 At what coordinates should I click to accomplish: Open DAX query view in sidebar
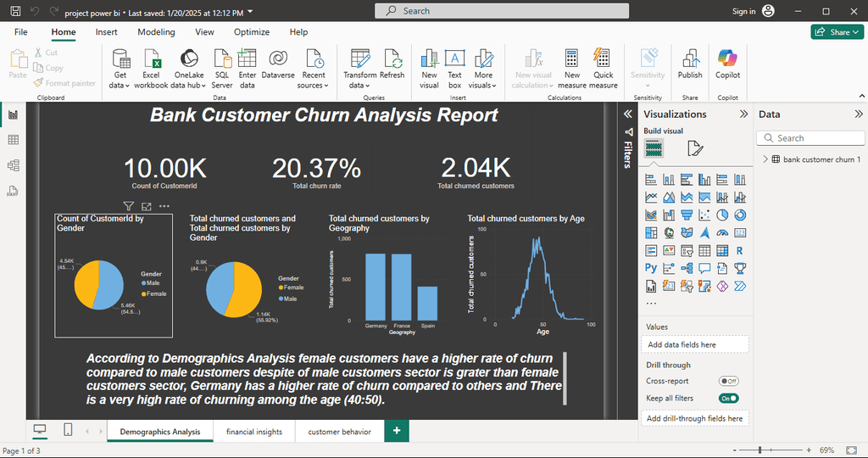[x=14, y=191]
